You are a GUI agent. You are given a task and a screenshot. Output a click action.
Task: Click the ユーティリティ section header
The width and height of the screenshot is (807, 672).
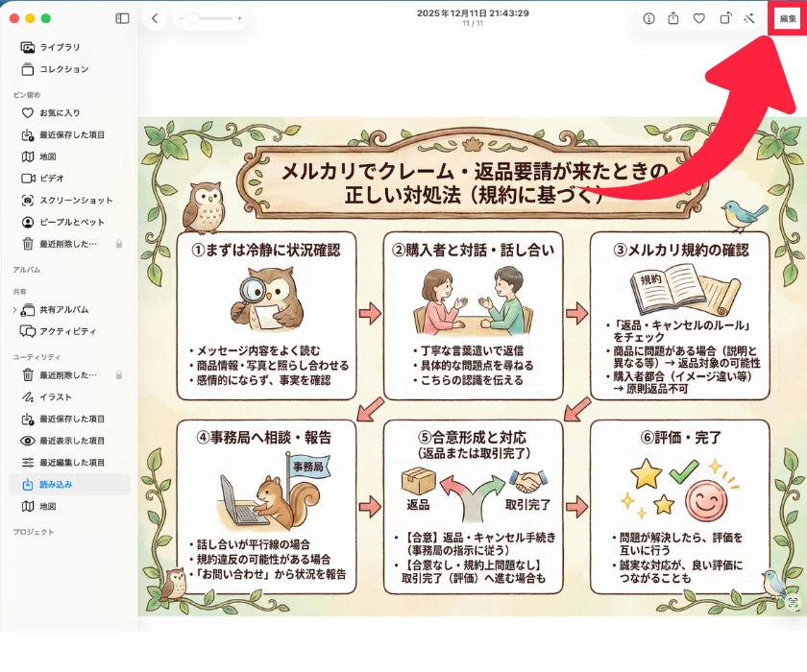pyautogui.click(x=37, y=357)
